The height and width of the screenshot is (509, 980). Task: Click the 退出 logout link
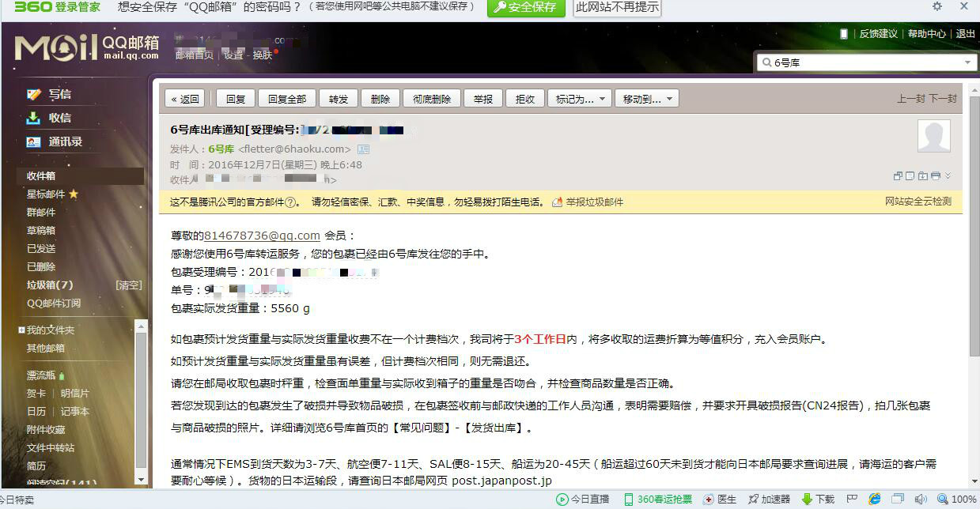(966, 34)
